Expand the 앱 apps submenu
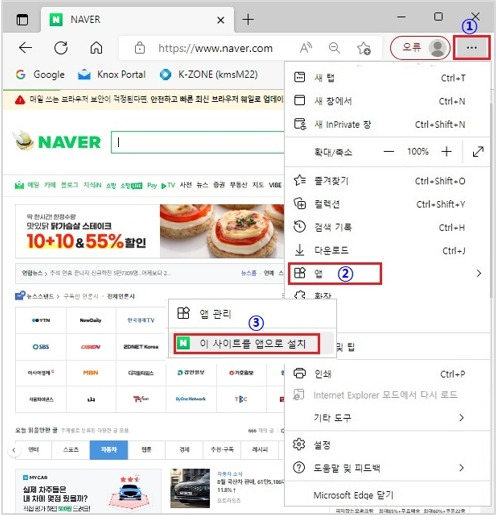 click(x=388, y=273)
